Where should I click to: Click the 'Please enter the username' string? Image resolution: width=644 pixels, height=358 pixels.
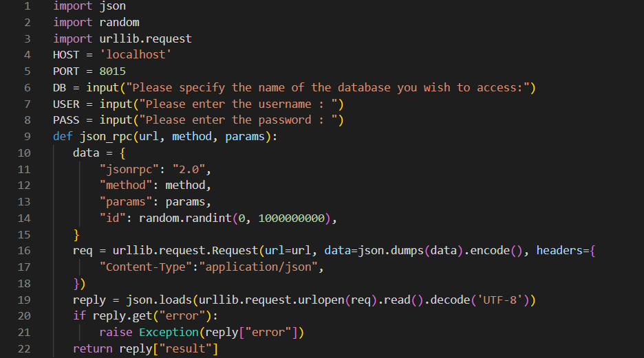click(x=238, y=104)
